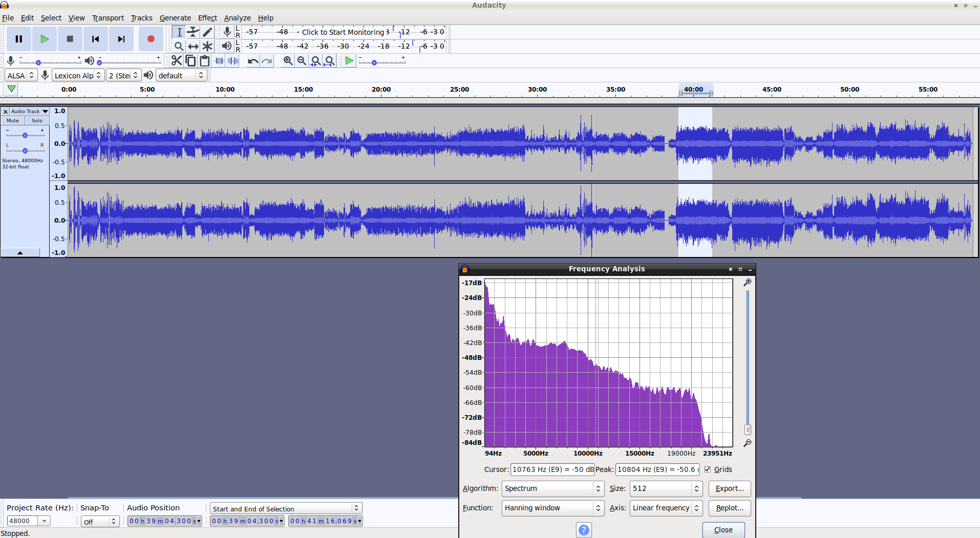
Task: Click the recording volume slider
Action: (x=50, y=61)
